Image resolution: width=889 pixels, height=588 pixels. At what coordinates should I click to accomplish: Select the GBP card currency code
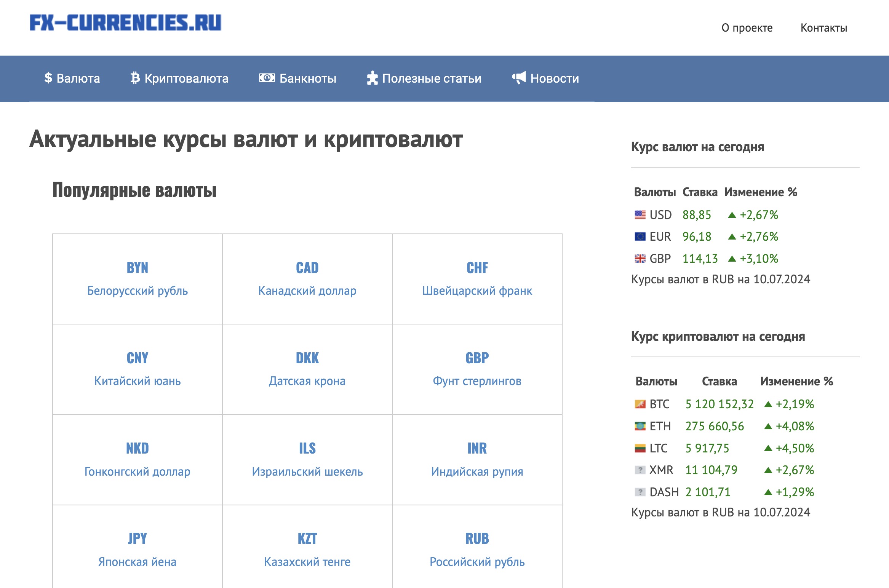pos(477,358)
